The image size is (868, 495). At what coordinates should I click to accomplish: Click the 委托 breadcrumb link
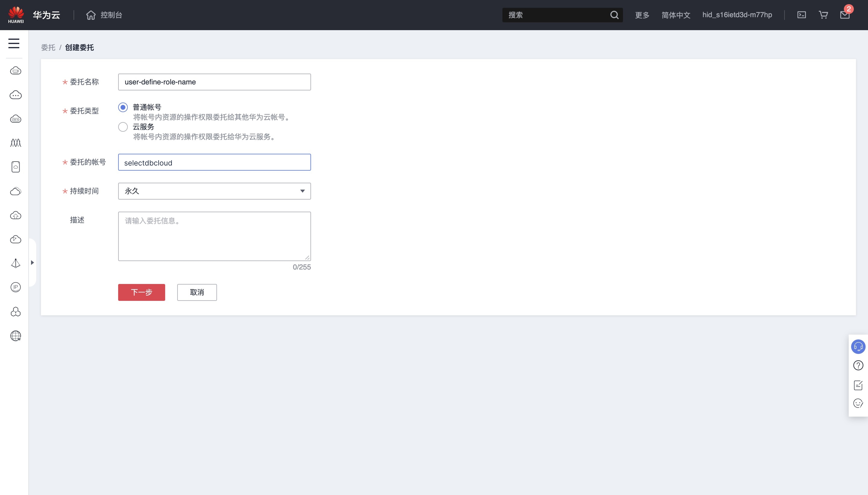pos(48,48)
